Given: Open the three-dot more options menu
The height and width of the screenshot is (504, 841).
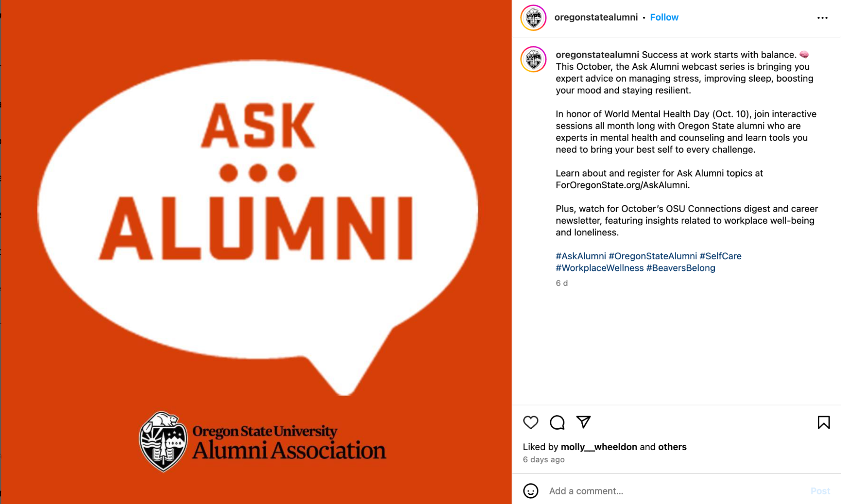Looking at the screenshot, I should (822, 18).
